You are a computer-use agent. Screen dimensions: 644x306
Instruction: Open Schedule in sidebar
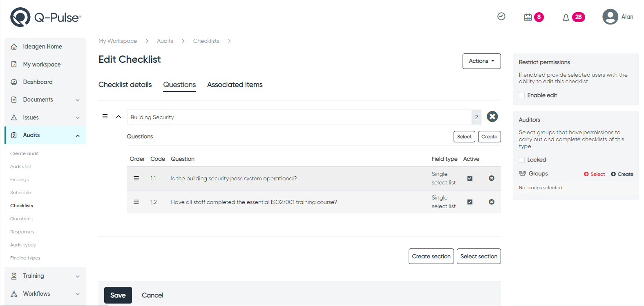[x=21, y=193]
